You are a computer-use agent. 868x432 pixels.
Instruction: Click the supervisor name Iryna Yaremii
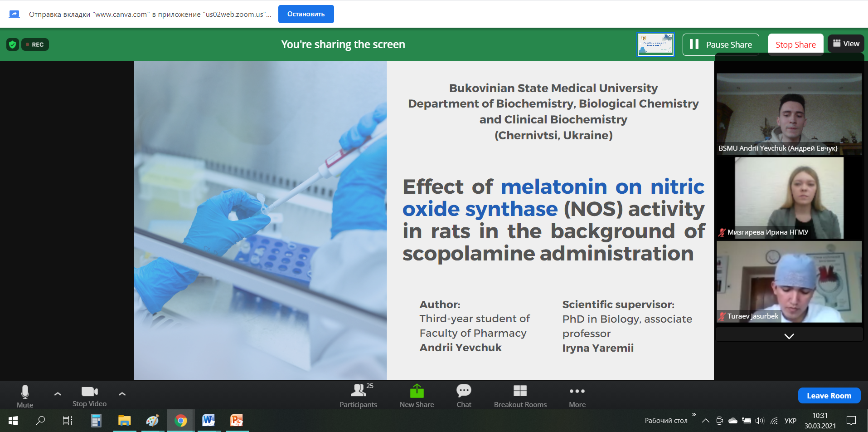click(x=598, y=348)
